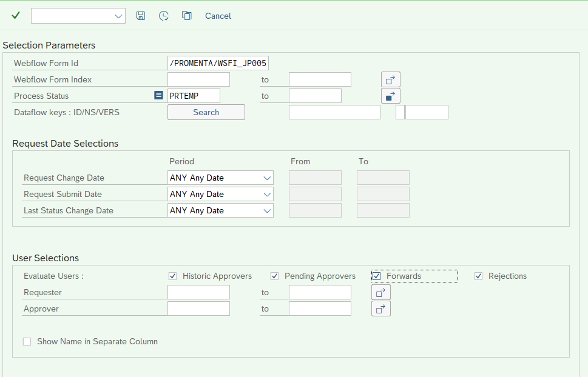Click the 'Dataflow keys : ID/NS/VERS' label
This screenshot has width=588, height=377.
coord(67,112)
